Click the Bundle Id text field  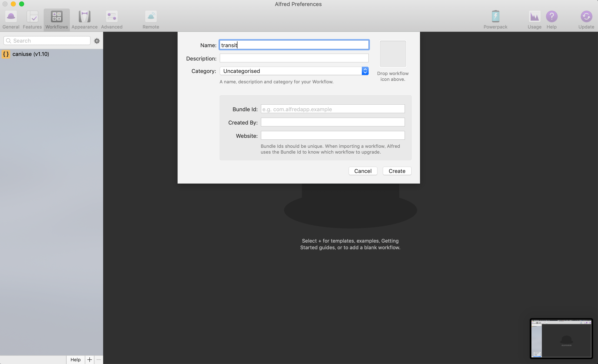332,109
